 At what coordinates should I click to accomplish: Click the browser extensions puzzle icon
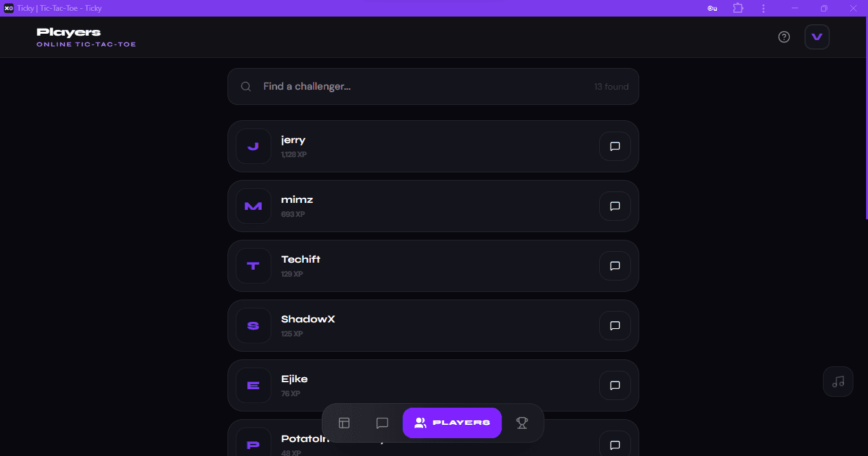click(738, 8)
